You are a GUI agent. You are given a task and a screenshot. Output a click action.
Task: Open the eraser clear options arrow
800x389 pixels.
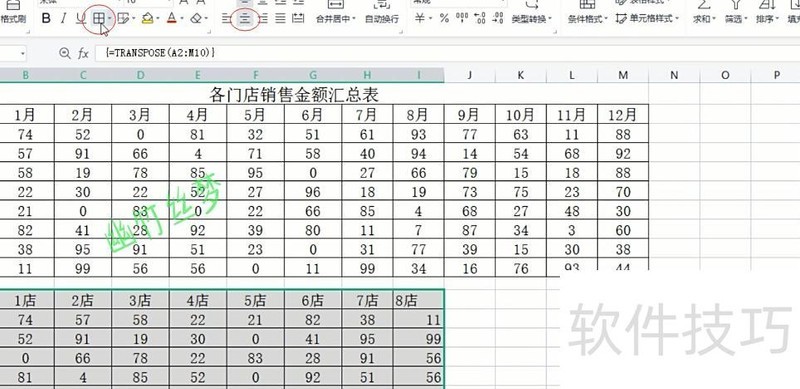(x=206, y=19)
